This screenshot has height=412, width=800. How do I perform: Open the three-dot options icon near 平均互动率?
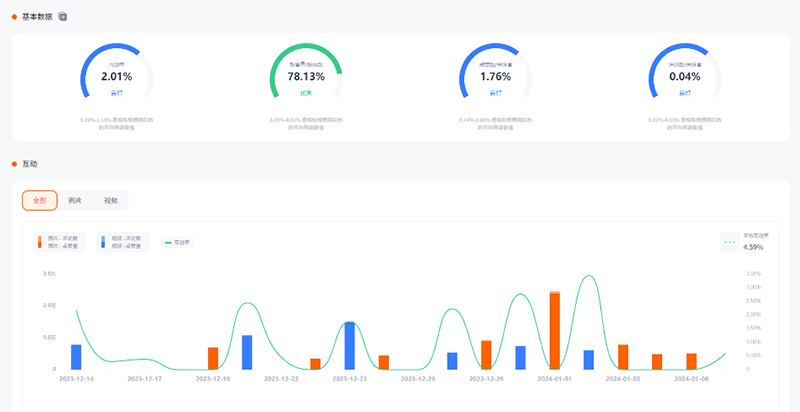729,242
